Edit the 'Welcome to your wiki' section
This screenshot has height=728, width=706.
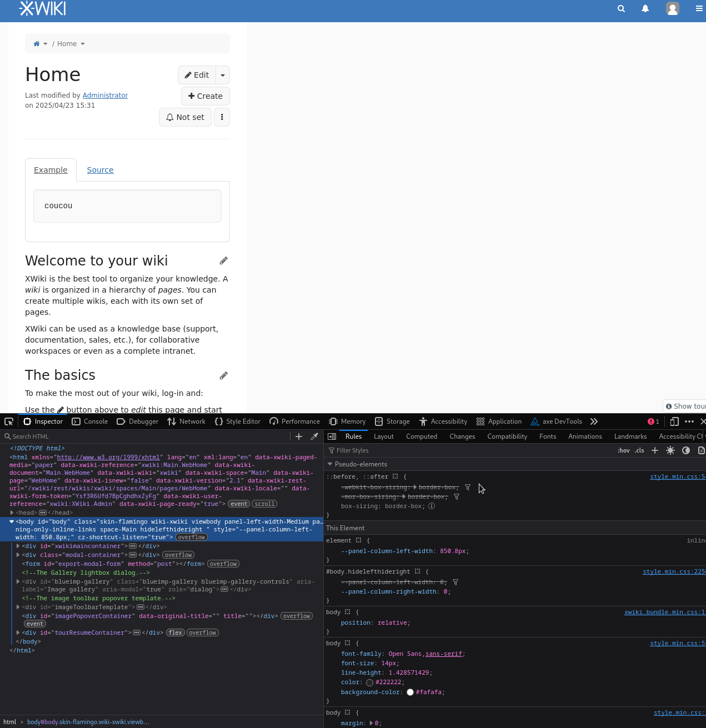coord(223,261)
